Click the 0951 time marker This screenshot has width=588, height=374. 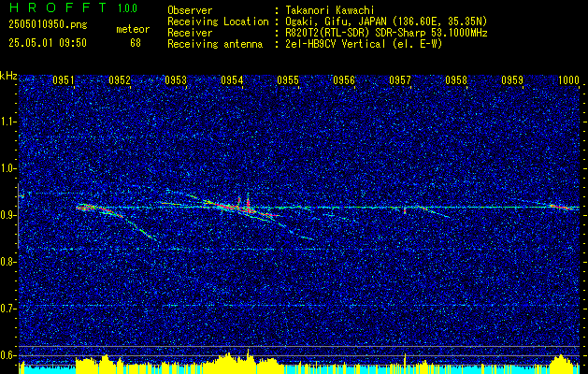tap(63, 80)
